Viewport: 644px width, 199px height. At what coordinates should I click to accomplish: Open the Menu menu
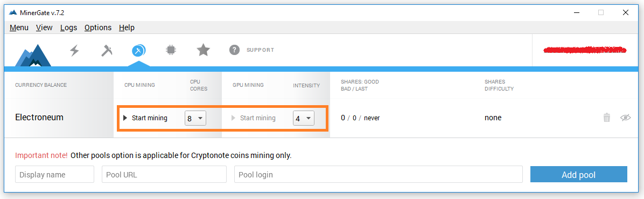click(19, 28)
